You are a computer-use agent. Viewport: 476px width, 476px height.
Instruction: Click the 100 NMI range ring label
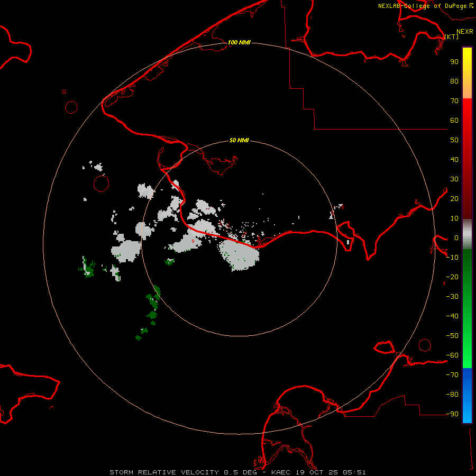(239, 42)
